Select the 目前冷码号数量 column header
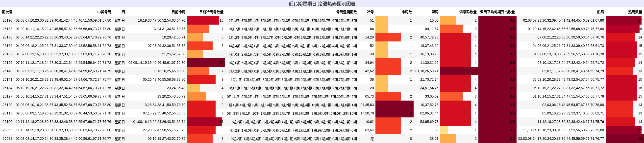This screenshot has width=644, height=143. pyautogui.click(x=211, y=12)
